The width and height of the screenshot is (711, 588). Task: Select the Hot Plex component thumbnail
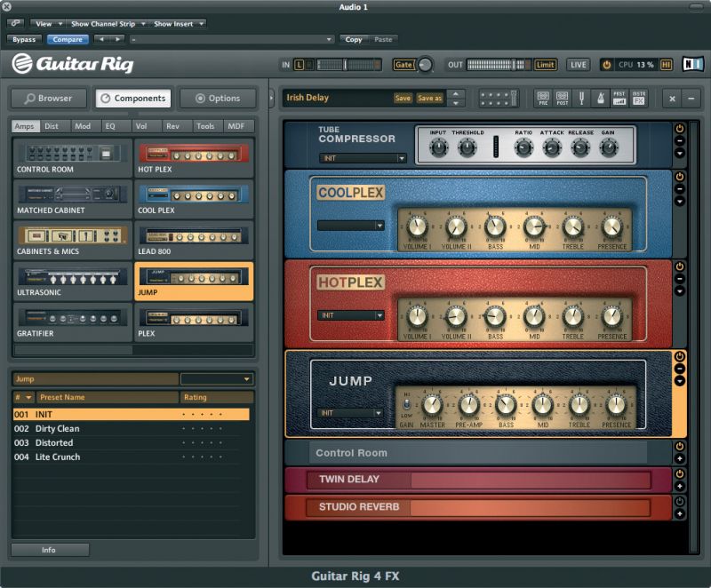tap(194, 157)
